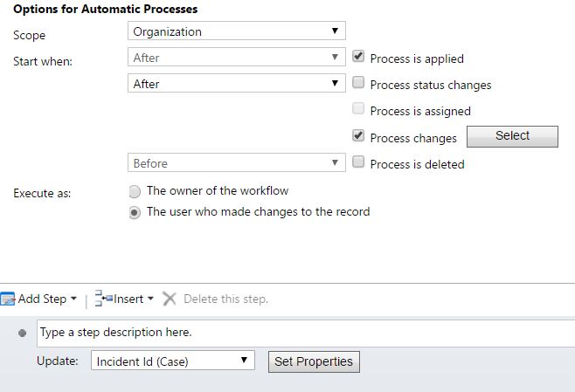Enable the Process status changes checkbox
Image resolution: width=575 pixels, height=392 pixels.
(x=358, y=84)
